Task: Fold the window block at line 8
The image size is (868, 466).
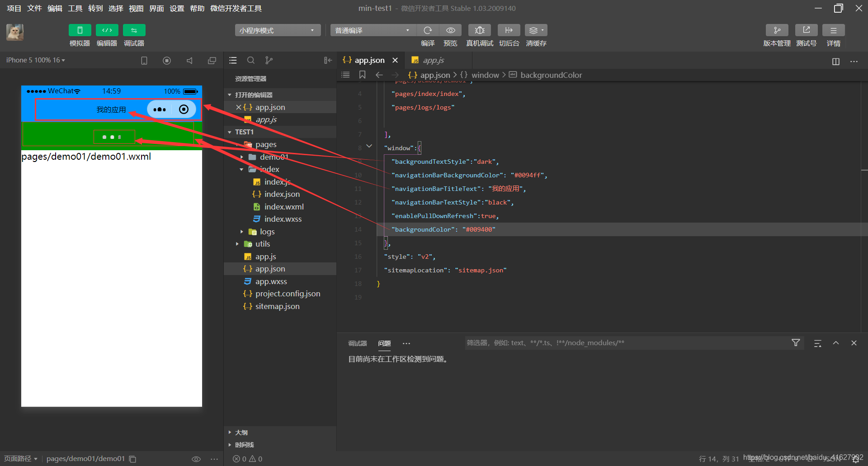Action: click(x=369, y=146)
